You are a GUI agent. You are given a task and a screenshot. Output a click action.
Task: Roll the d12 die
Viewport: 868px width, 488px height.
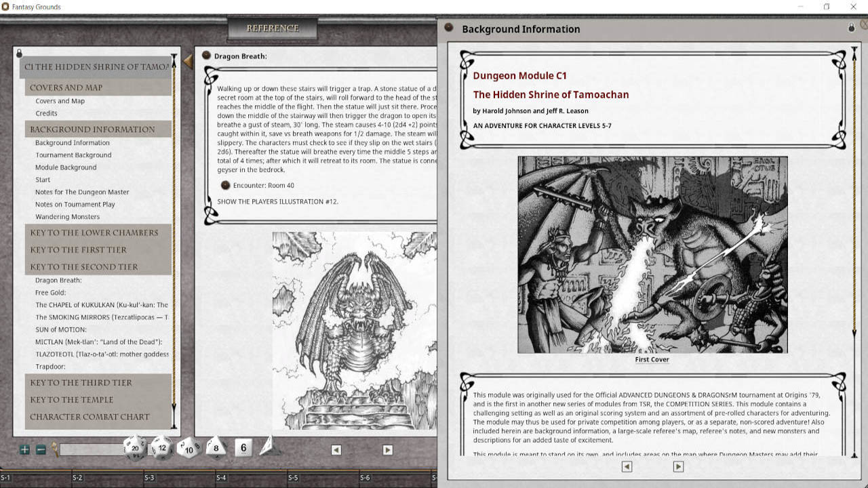coord(161,447)
